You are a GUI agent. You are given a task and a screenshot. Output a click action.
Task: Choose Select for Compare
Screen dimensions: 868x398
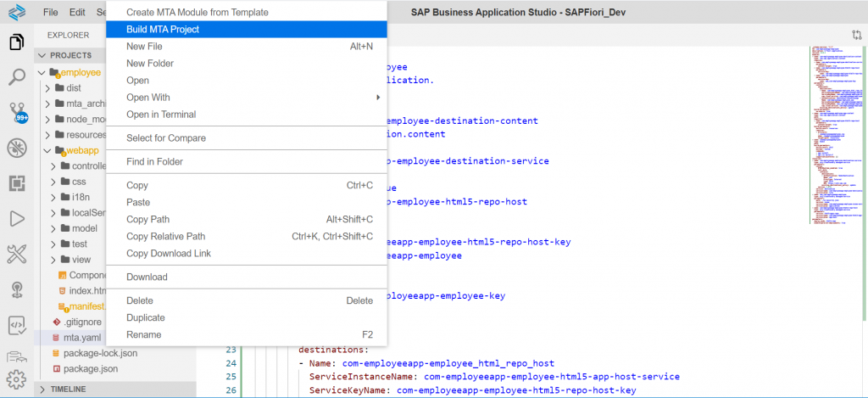pos(247,138)
